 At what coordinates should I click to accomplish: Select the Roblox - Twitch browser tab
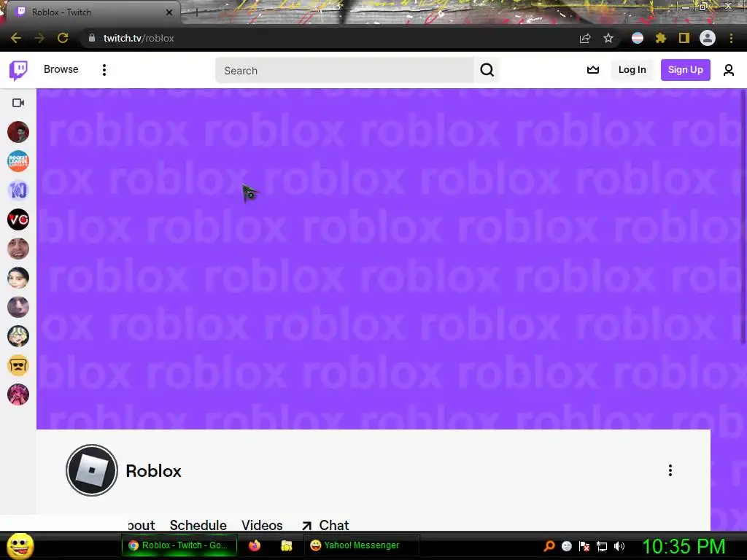pos(93,12)
